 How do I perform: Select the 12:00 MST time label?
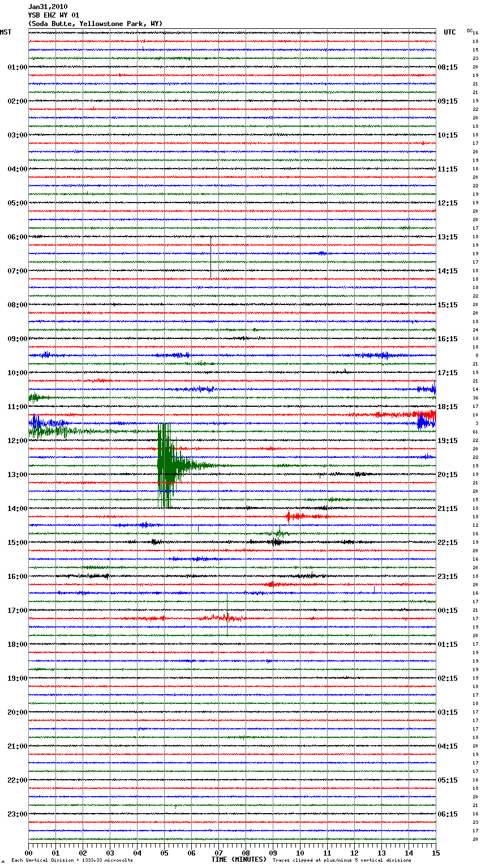(x=18, y=441)
